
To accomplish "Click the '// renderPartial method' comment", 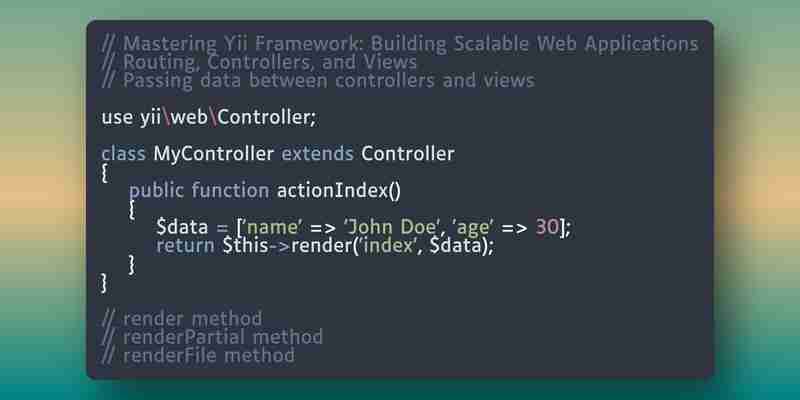I will click(x=212, y=338).
